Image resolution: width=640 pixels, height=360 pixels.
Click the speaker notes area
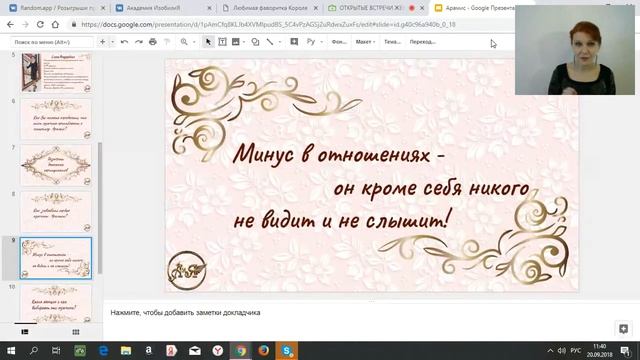click(x=371, y=313)
